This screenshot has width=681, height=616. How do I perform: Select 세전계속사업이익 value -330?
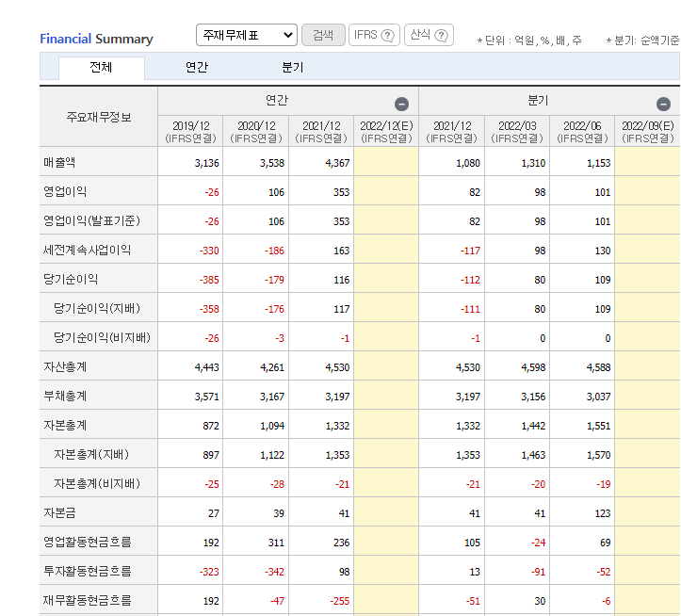point(209,251)
